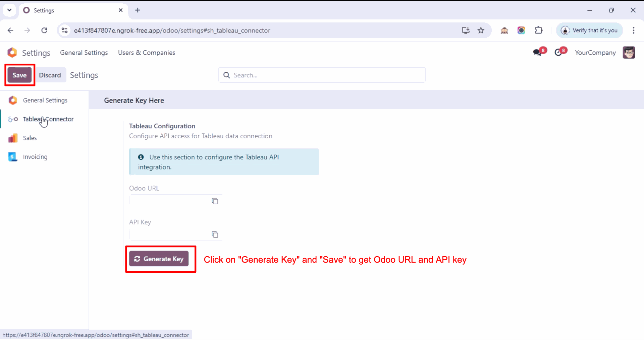Open the YourCompany company switcher

tap(595, 53)
